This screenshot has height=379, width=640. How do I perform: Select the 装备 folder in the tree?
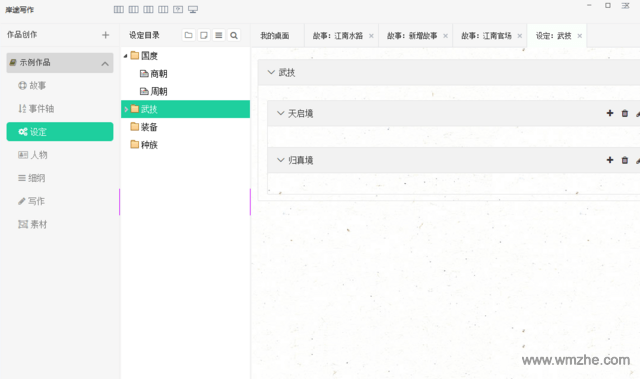pos(144,127)
